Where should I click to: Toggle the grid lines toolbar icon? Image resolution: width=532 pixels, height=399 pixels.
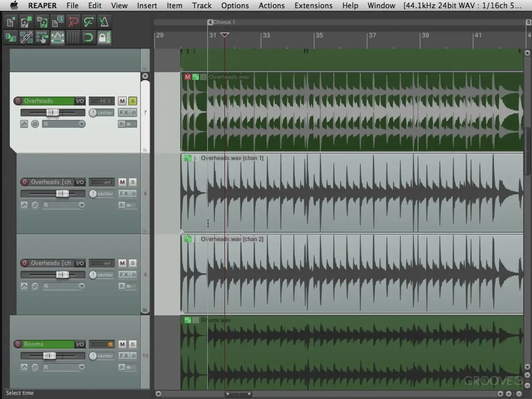coord(73,37)
